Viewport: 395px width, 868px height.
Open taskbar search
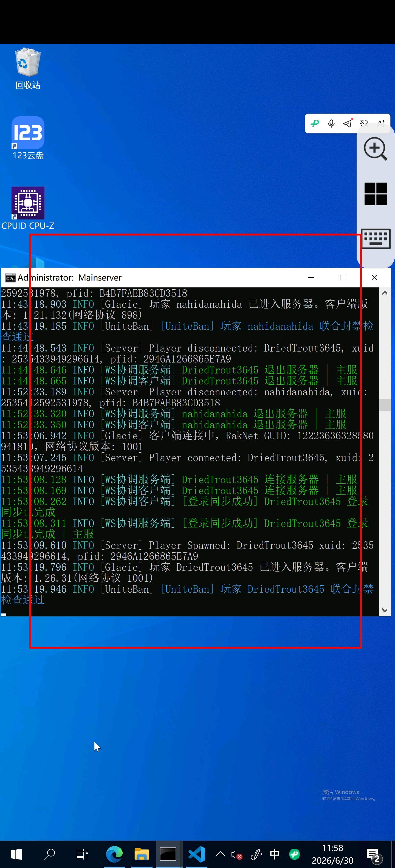pyautogui.click(x=49, y=854)
